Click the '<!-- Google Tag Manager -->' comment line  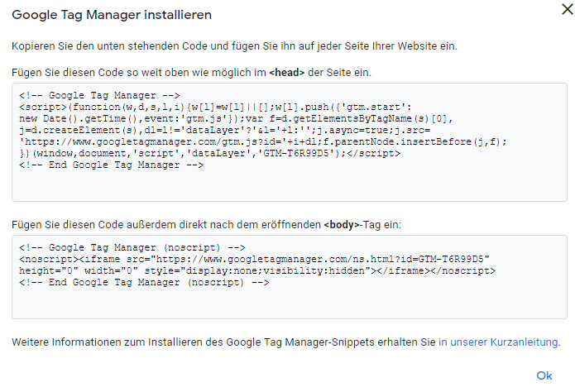click(x=100, y=95)
